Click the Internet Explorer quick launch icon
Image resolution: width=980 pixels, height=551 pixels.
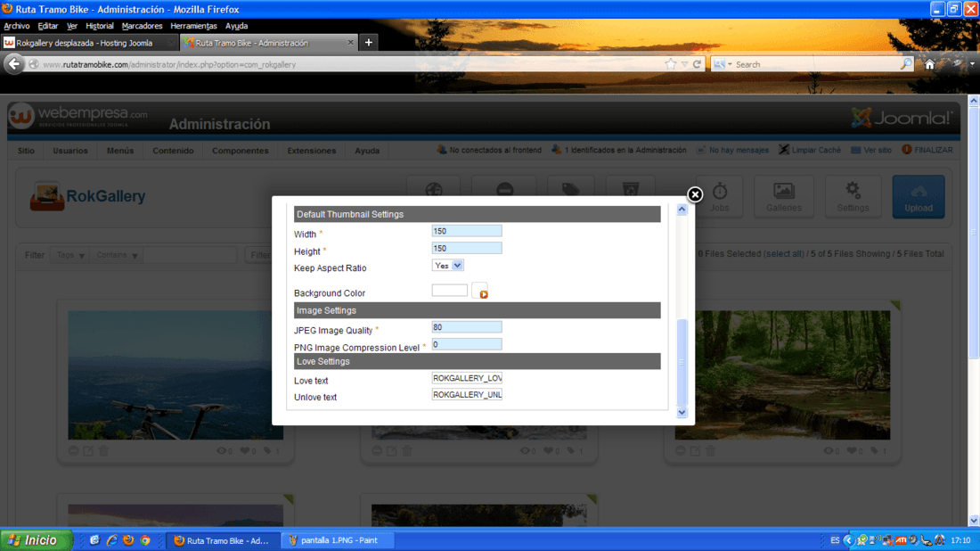[112, 540]
